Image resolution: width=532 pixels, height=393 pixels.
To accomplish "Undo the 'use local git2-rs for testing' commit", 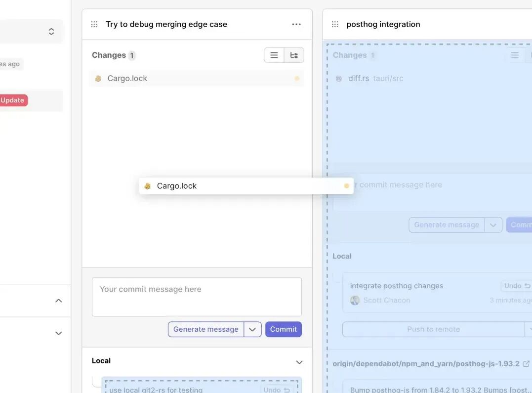I will (276, 390).
